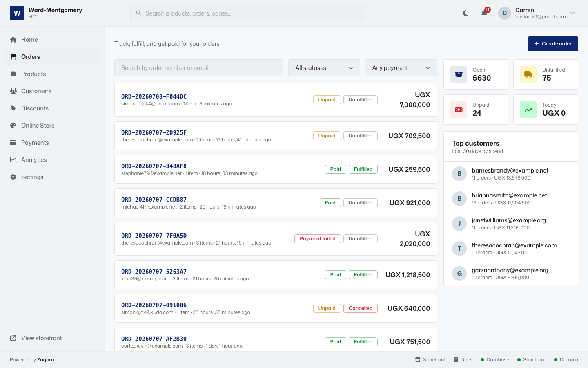Toggle dark mode moon icon
This screenshot has height=368, width=588.
pyautogui.click(x=465, y=13)
